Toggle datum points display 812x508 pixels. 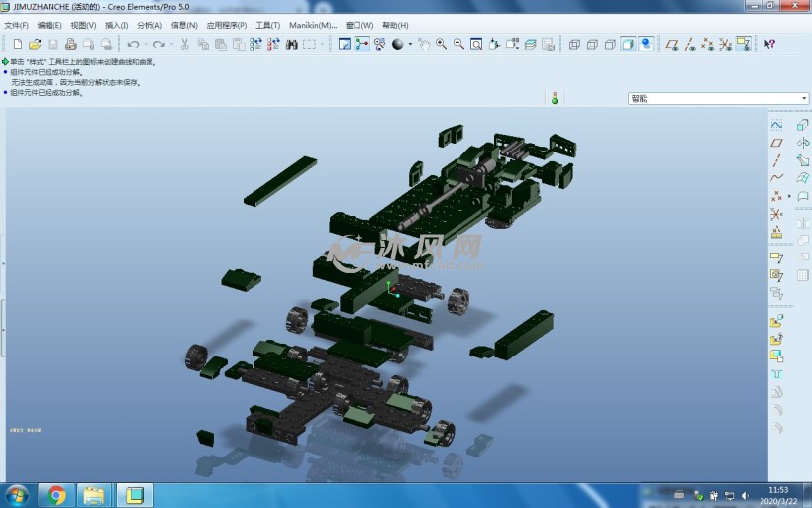(707, 44)
